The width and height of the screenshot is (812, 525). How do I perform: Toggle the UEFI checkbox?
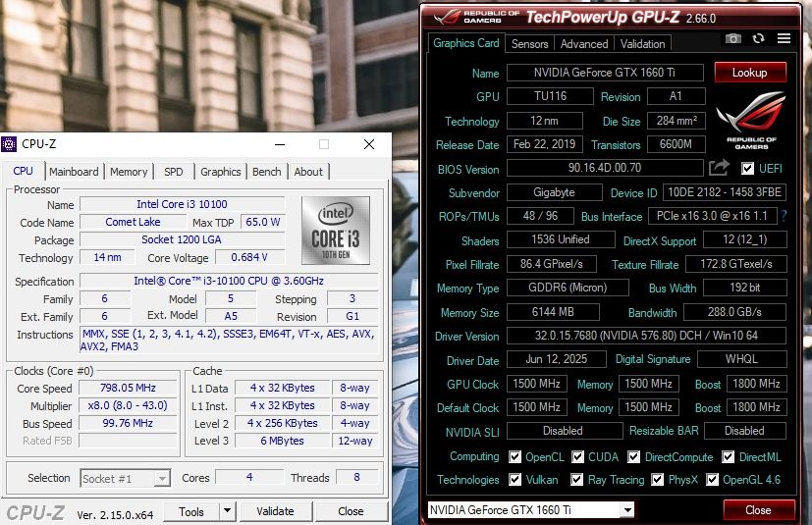(747, 168)
